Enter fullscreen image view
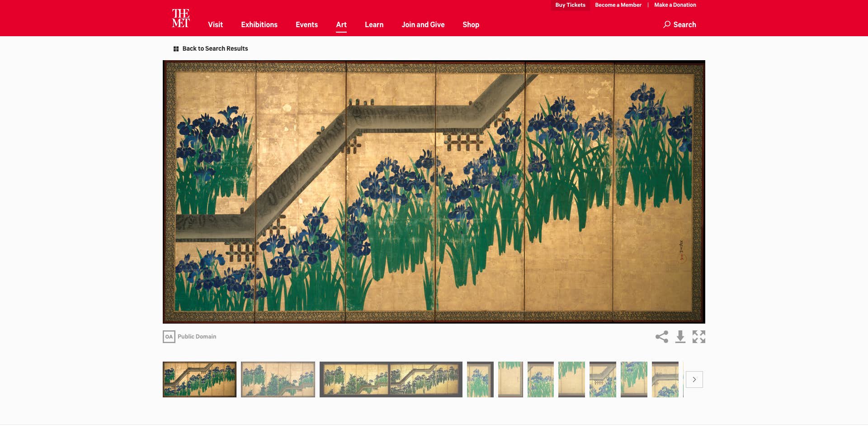This screenshot has height=439, width=868. pyautogui.click(x=698, y=337)
